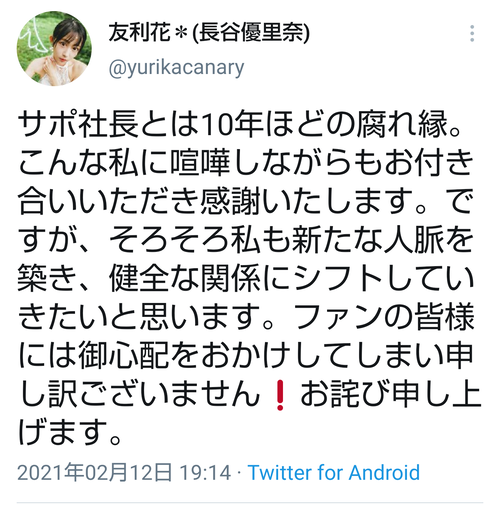Open the Twitter for Android source link
The height and width of the screenshot is (509, 500).
coord(334,472)
